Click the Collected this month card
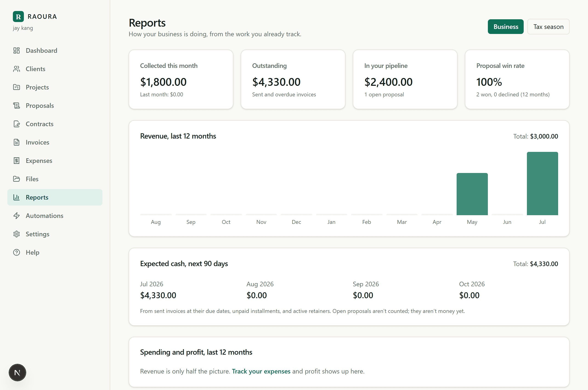 (x=181, y=79)
